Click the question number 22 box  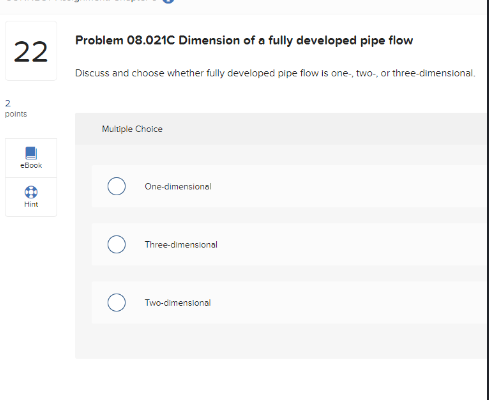coord(31,51)
